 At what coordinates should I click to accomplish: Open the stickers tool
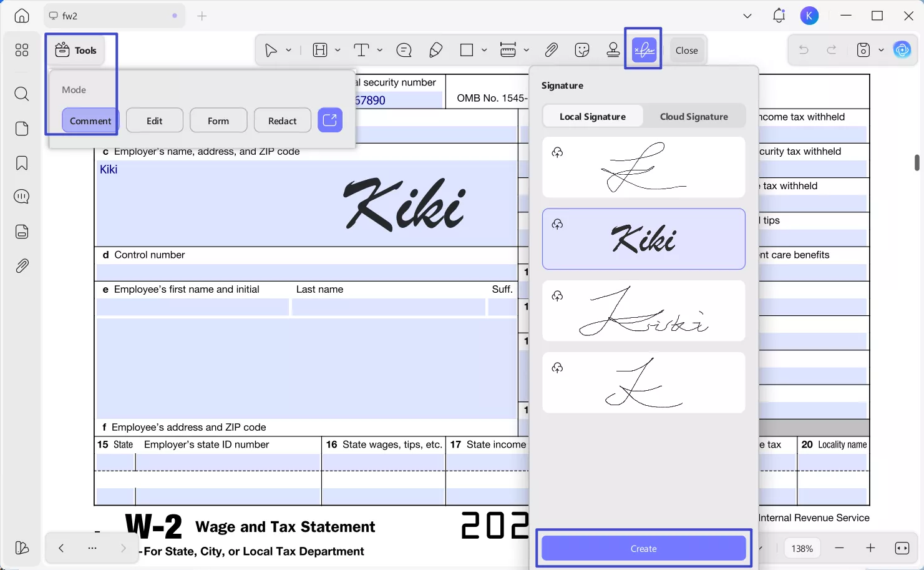click(582, 51)
